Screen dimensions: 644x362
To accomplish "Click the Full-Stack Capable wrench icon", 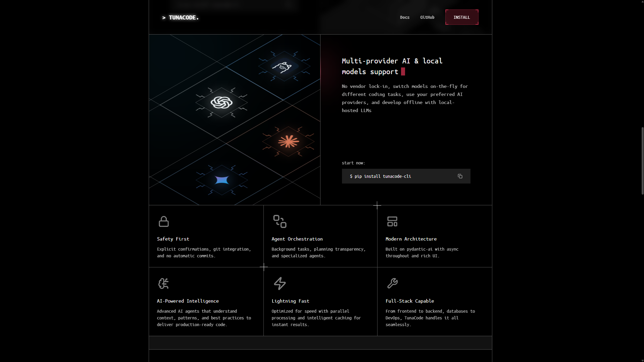I will [x=392, y=283].
